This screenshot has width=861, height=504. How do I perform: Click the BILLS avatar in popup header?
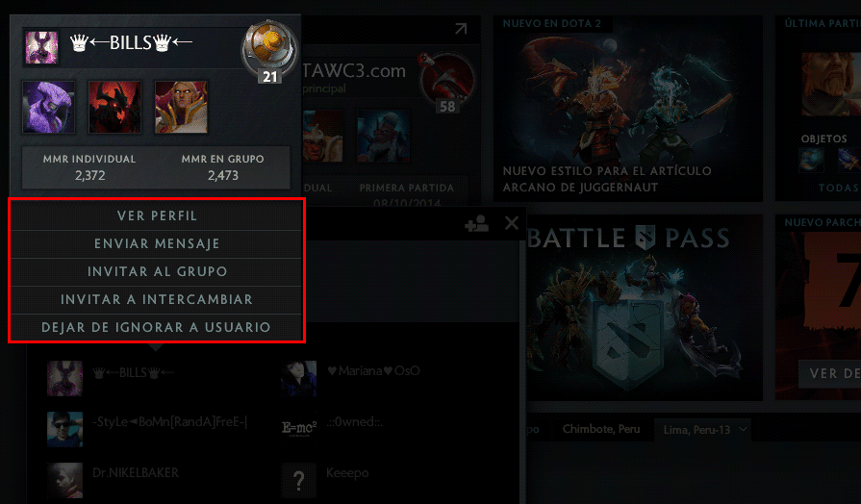[x=41, y=47]
